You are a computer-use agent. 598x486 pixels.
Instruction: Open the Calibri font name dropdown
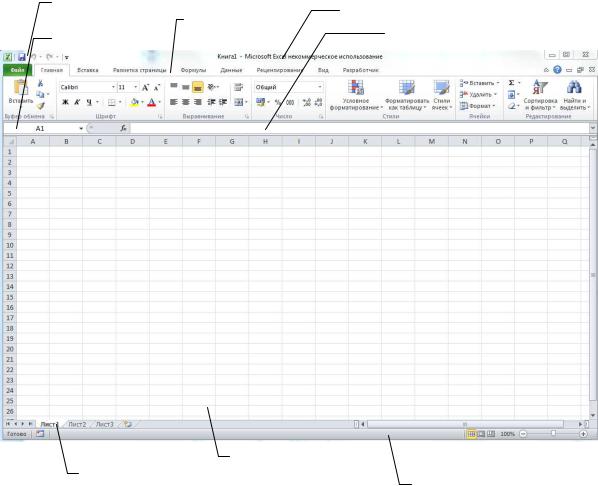[x=87, y=87]
